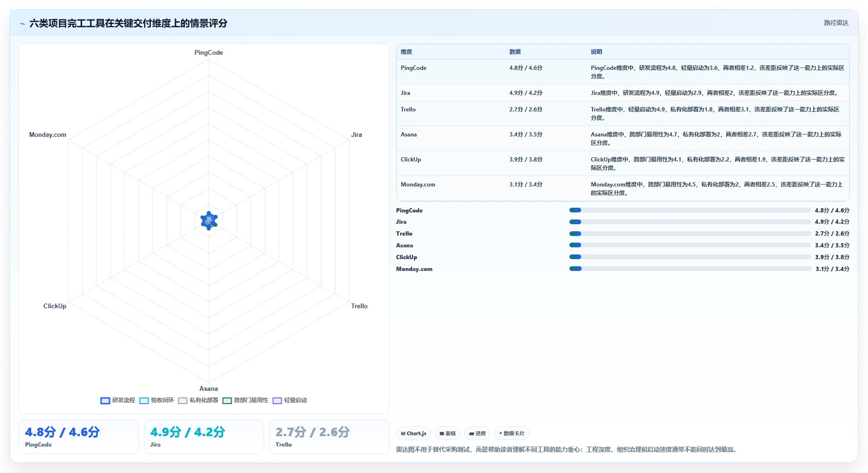
Task: Toggle the 验收闭环 legend swatch
Action: pyautogui.click(x=144, y=401)
